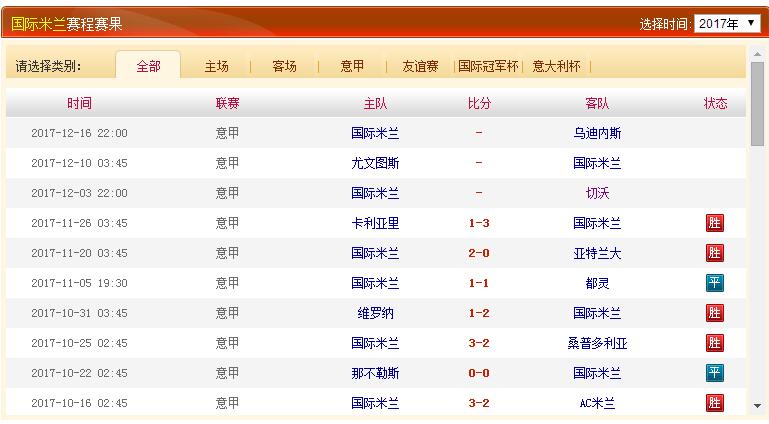This screenshot has width=769, height=424.
Task: Click date 2017-10-25 02:45
Action: (x=79, y=343)
